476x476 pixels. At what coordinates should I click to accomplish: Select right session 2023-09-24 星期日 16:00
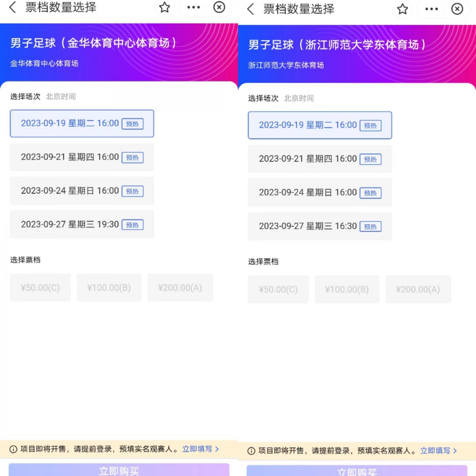320,192
